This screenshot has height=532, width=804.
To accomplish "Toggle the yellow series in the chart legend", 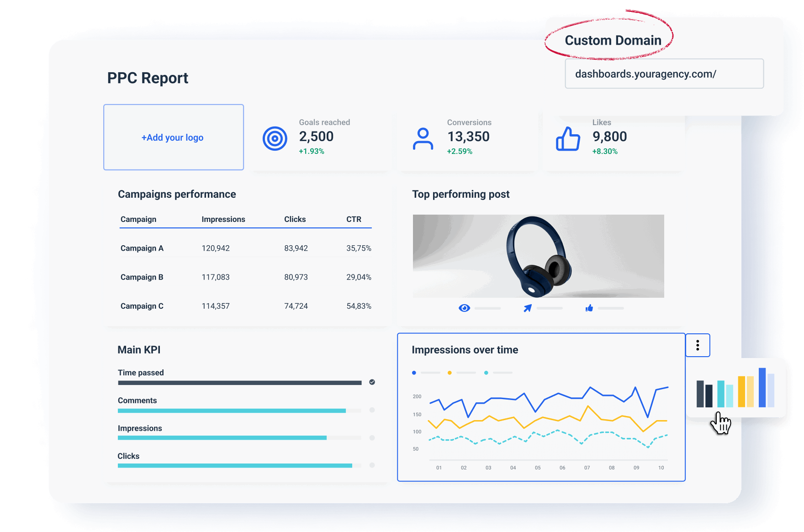I will tap(450, 373).
